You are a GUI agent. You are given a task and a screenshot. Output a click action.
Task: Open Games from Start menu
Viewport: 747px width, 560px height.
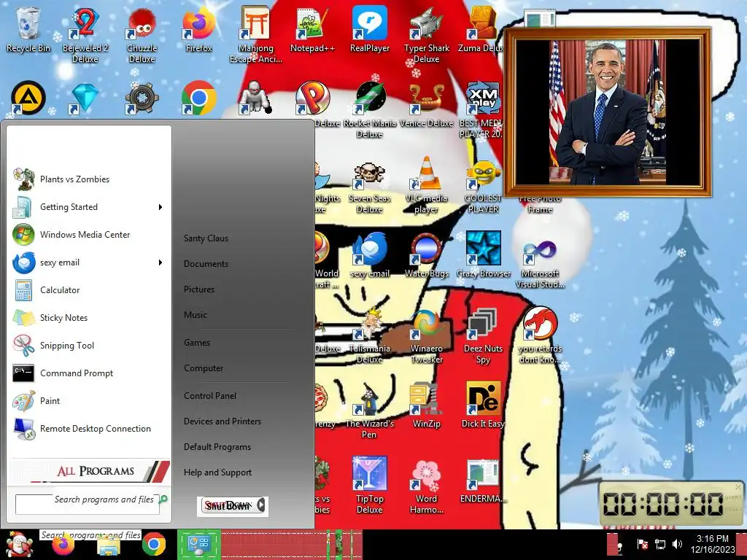click(x=197, y=343)
